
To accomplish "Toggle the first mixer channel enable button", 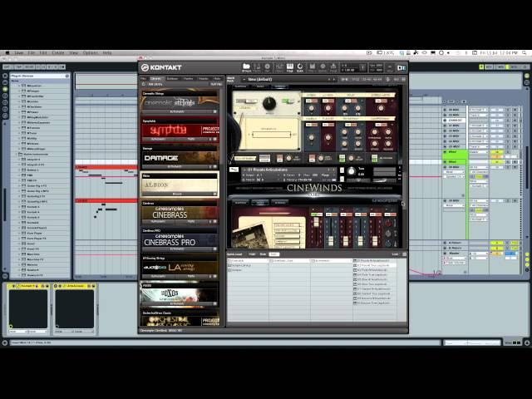I will [315, 214].
